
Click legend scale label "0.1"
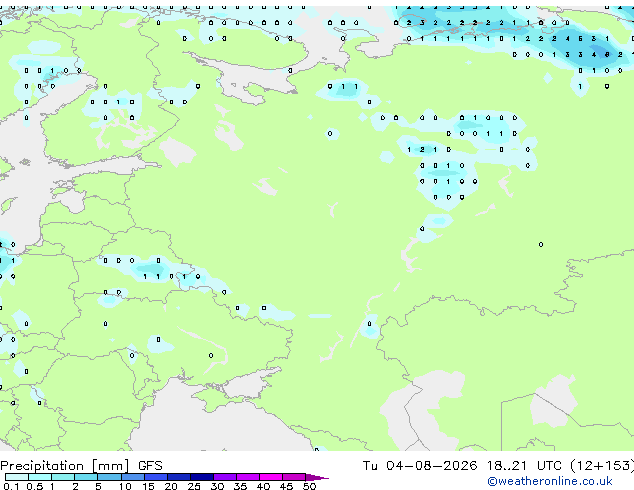click(11, 486)
